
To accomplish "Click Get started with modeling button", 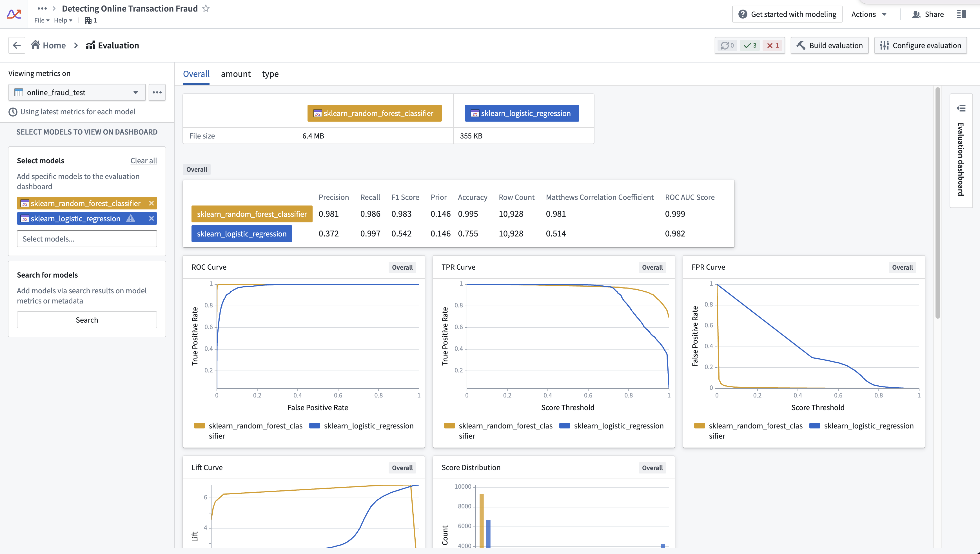I will (787, 14).
